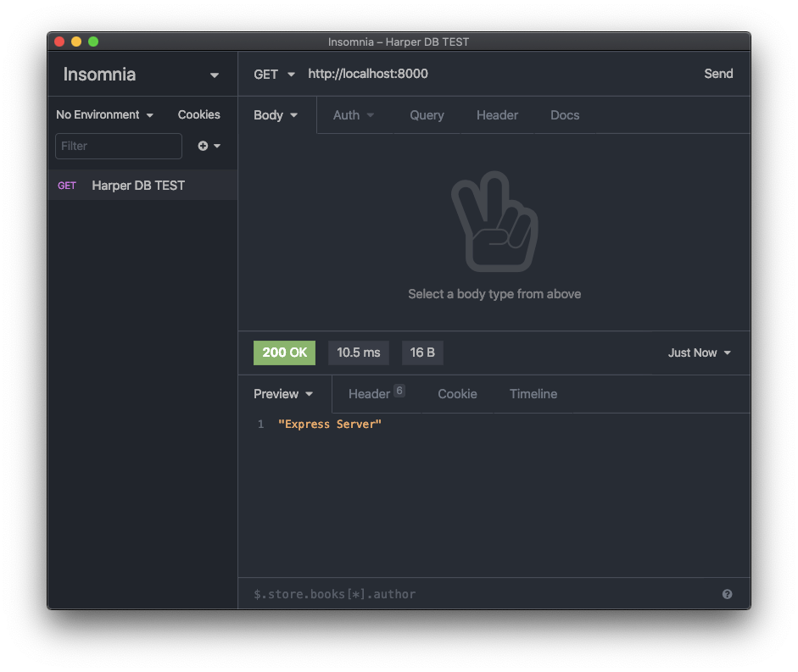Minimize the Insomnia window
The image size is (798, 672).
pos(76,42)
